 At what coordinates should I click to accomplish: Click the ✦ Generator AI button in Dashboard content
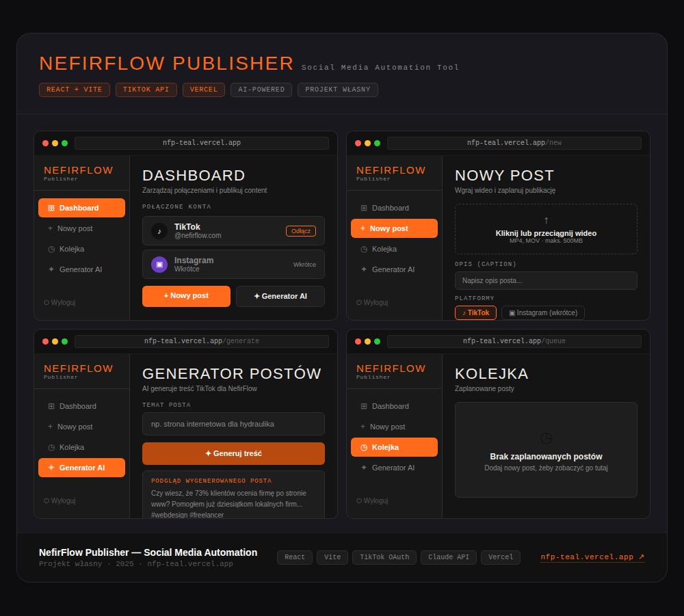click(x=280, y=296)
